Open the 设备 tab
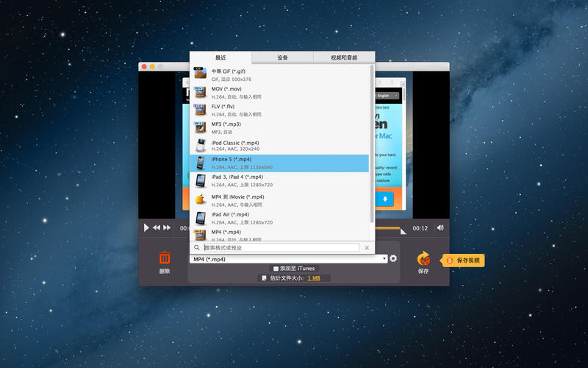Image resolution: width=588 pixels, height=368 pixels. point(282,57)
